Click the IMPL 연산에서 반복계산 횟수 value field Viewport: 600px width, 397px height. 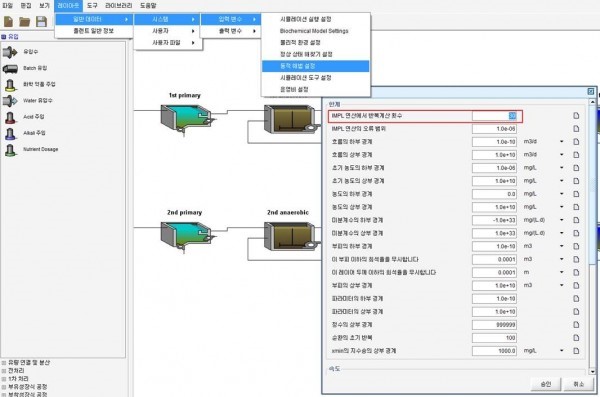point(494,116)
